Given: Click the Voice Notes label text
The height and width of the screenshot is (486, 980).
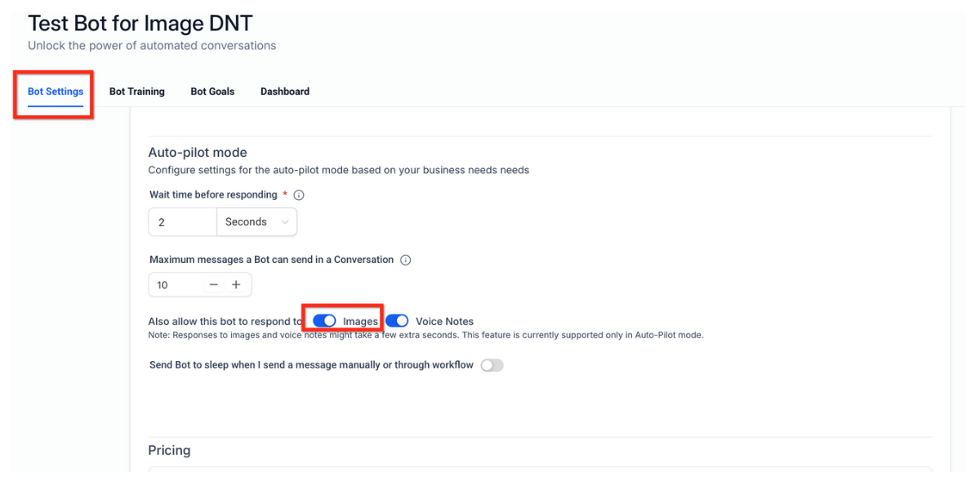Looking at the screenshot, I should 444,322.
